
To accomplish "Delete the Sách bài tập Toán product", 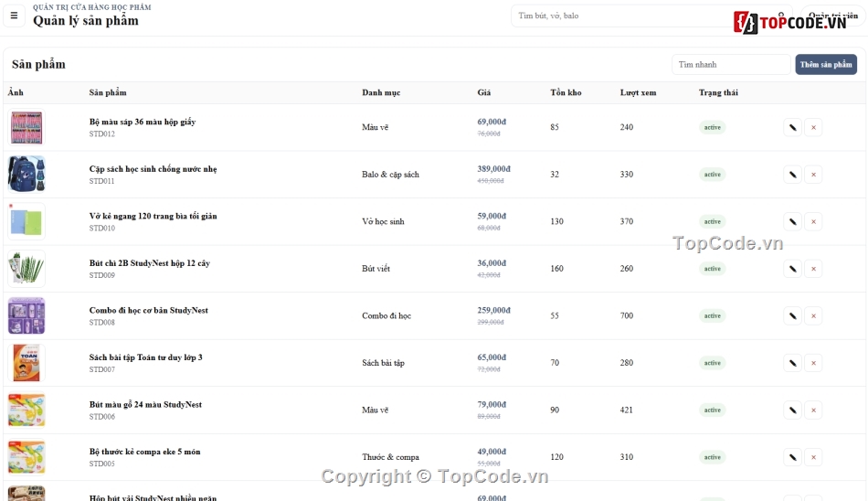I will coord(813,363).
